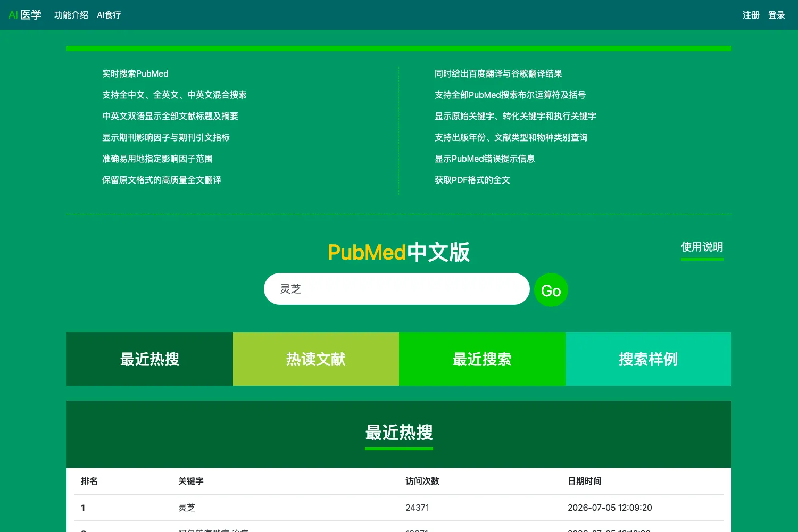Image resolution: width=798 pixels, height=532 pixels.
Task: Click the text 显示PubMed错误提示信息
Action: 485,159
